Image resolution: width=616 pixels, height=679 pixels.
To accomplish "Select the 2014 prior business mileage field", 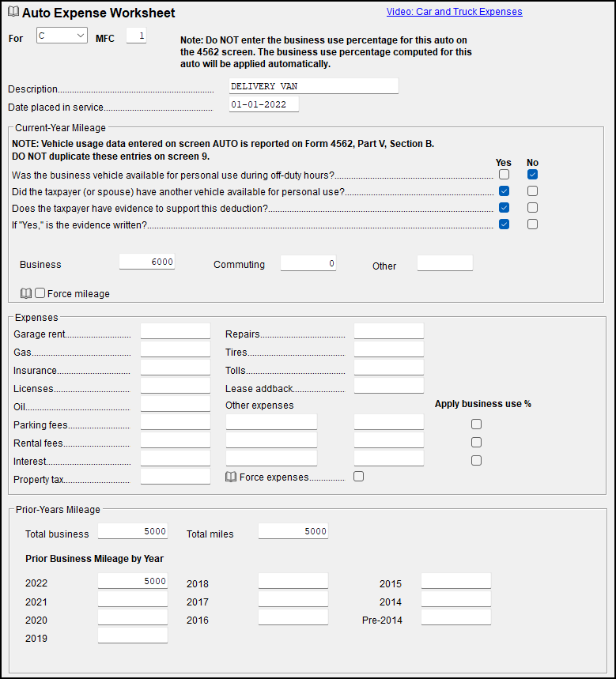I will (456, 599).
